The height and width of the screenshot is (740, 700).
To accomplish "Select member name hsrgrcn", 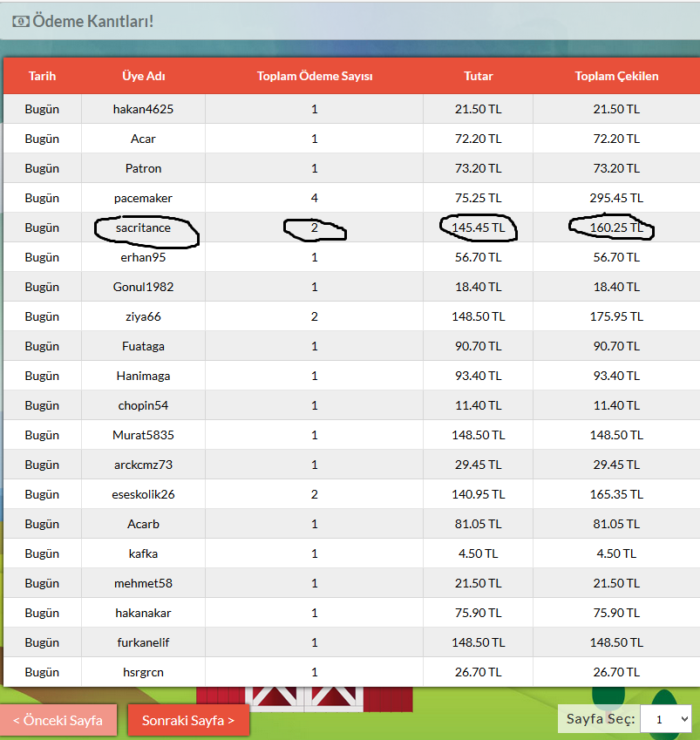I will tap(143, 673).
